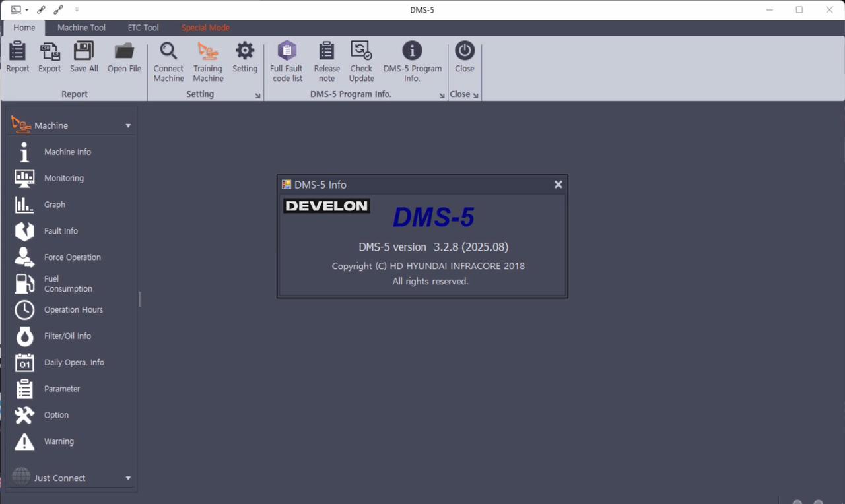Click the sidebar splitter handle
The image size is (845, 504).
coord(140,299)
